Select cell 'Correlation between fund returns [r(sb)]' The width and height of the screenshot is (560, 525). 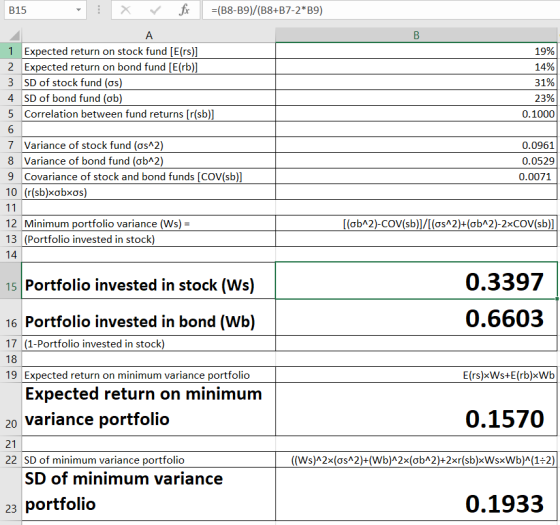click(x=149, y=114)
